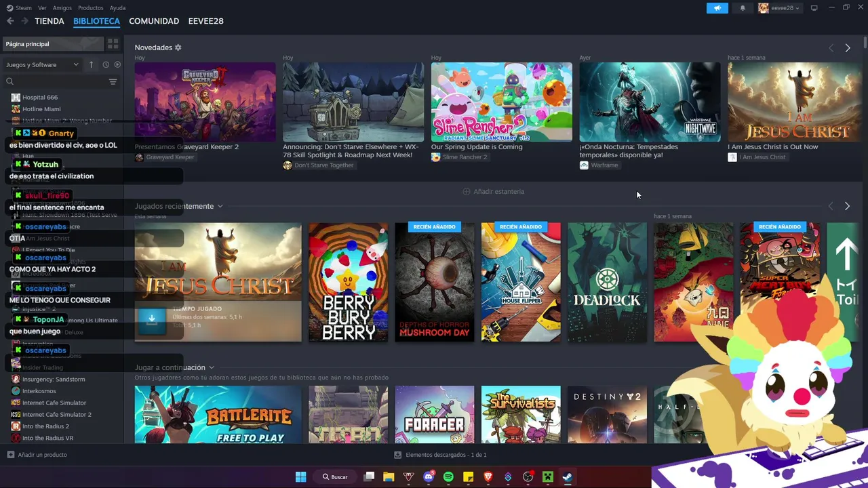Open the advanced filters icon in library search
868x488 pixels.
113,81
